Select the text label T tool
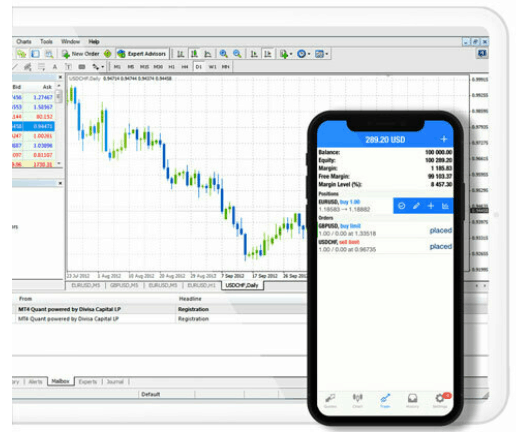The width and height of the screenshot is (516, 433). tap(68, 67)
